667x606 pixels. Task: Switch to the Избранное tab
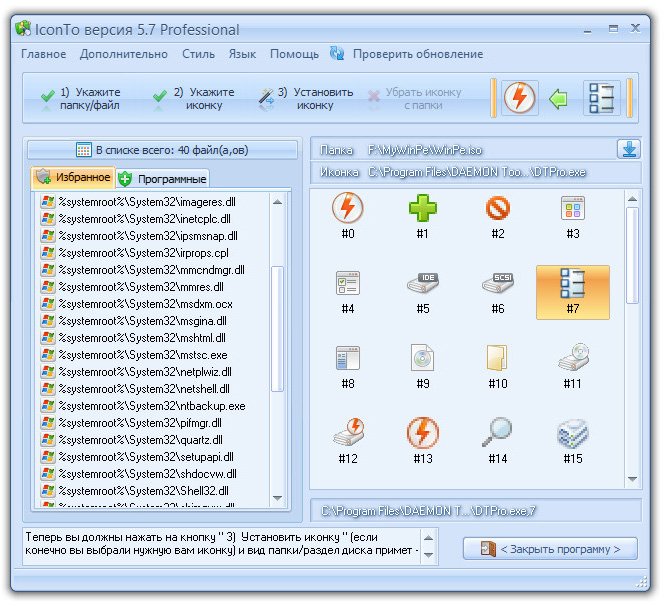click(x=74, y=178)
